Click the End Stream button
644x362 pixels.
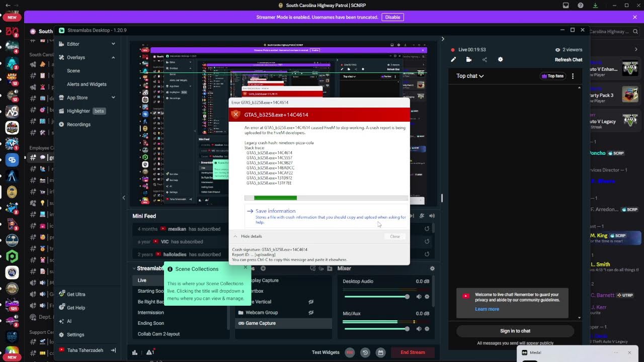413,352
